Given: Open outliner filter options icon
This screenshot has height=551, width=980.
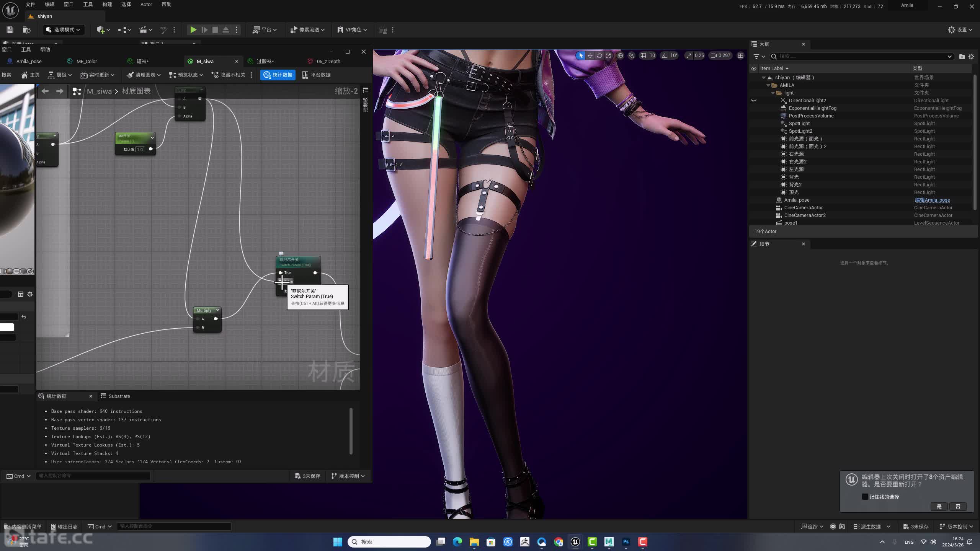Looking at the screenshot, I should click(759, 56).
